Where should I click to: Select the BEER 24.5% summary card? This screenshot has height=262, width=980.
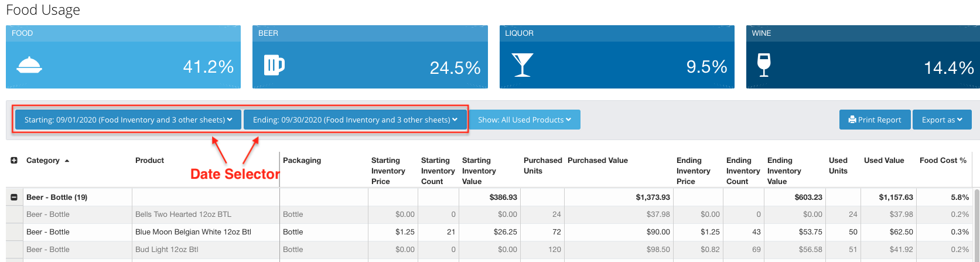tap(370, 57)
